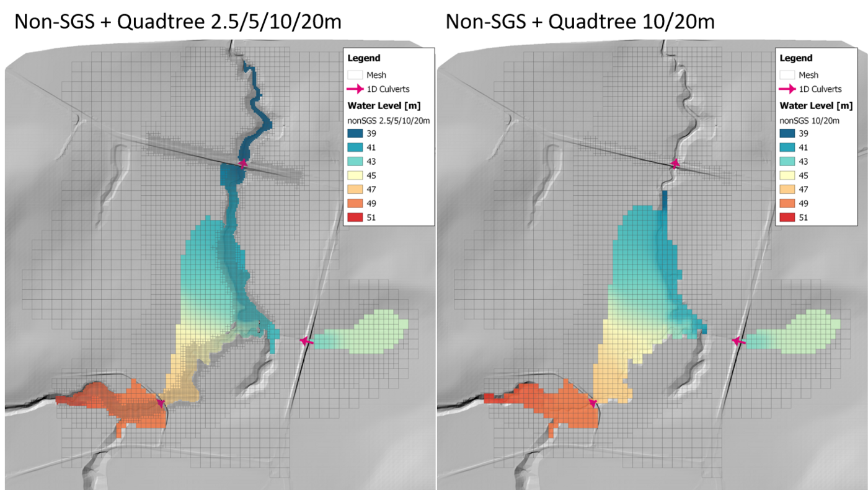This screenshot has width=868, height=490.
Task: Click the "nonSGS 2.5/5/10/20m" layer label
Action: (389, 120)
